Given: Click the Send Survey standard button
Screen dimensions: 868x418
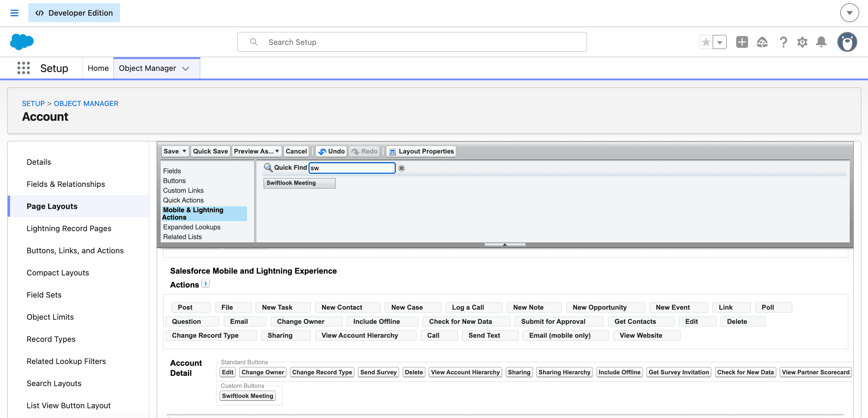Looking at the screenshot, I should coord(378,372).
